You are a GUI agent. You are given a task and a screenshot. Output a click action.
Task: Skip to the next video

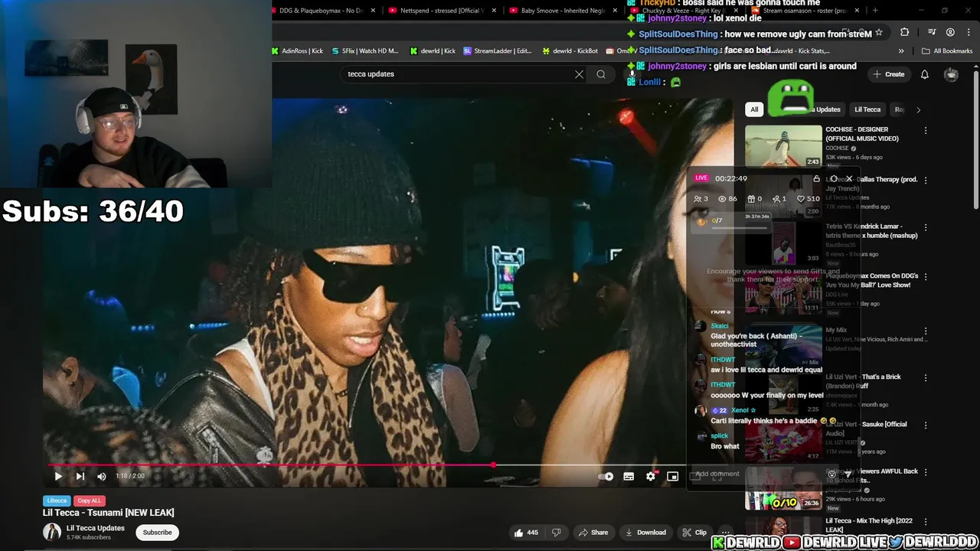coord(80,476)
